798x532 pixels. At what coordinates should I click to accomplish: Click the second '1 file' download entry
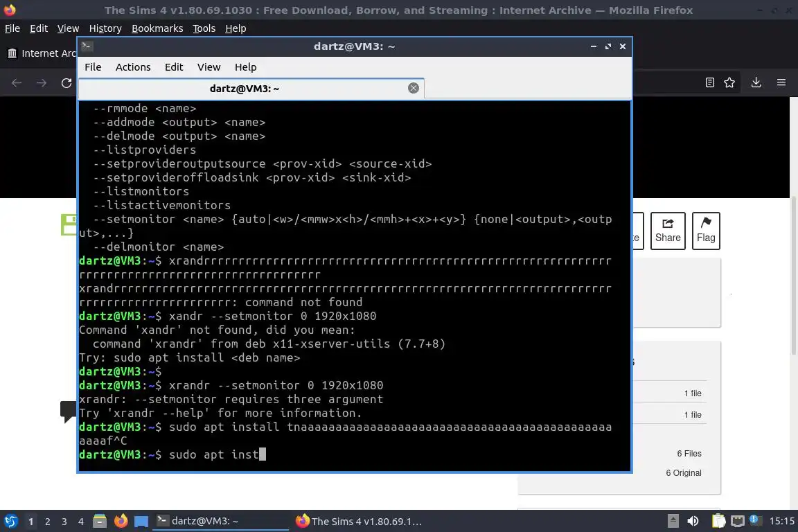tap(693, 414)
